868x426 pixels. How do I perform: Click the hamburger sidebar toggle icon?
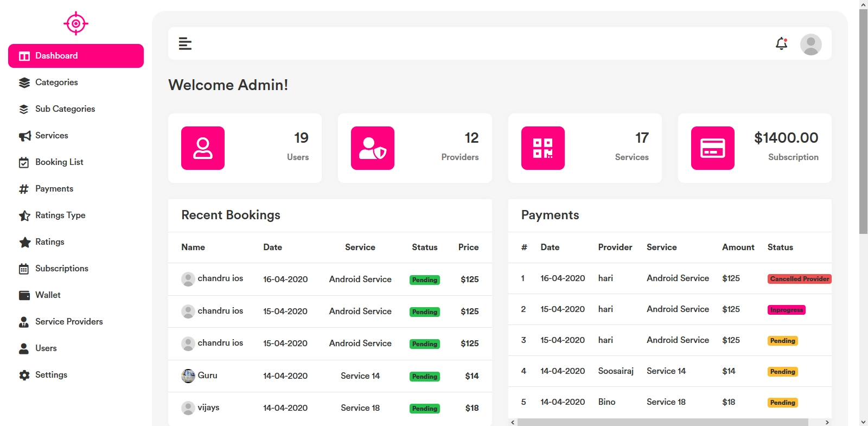(185, 43)
